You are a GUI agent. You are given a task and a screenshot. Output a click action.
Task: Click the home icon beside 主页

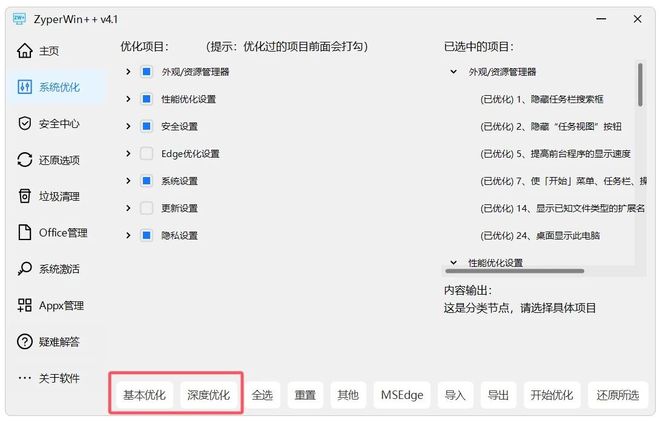click(24, 50)
